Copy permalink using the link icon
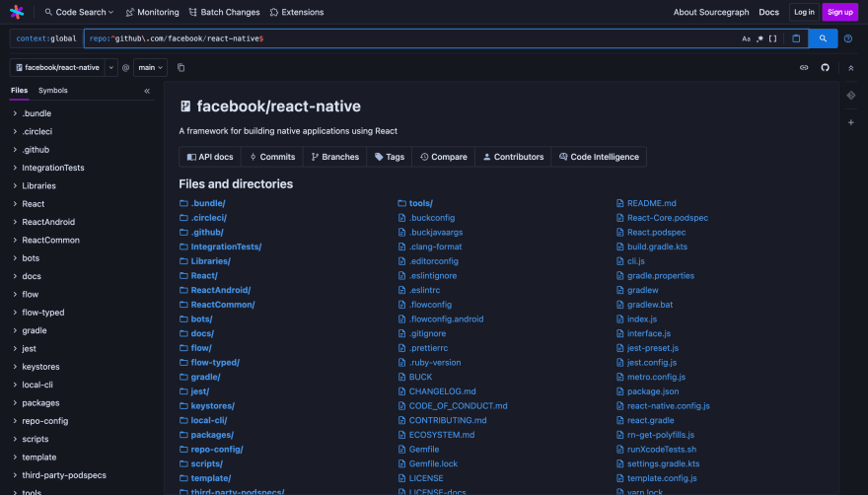This screenshot has width=868, height=495. tap(804, 68)
